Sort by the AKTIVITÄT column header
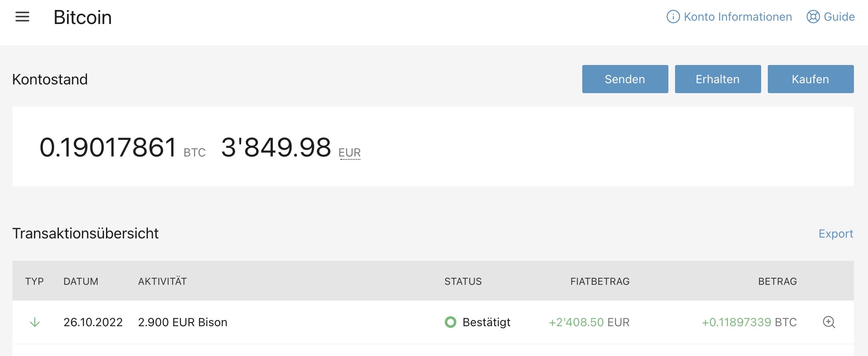The height and width of the screenshot is (356, 868). click(x=162, y=281)
